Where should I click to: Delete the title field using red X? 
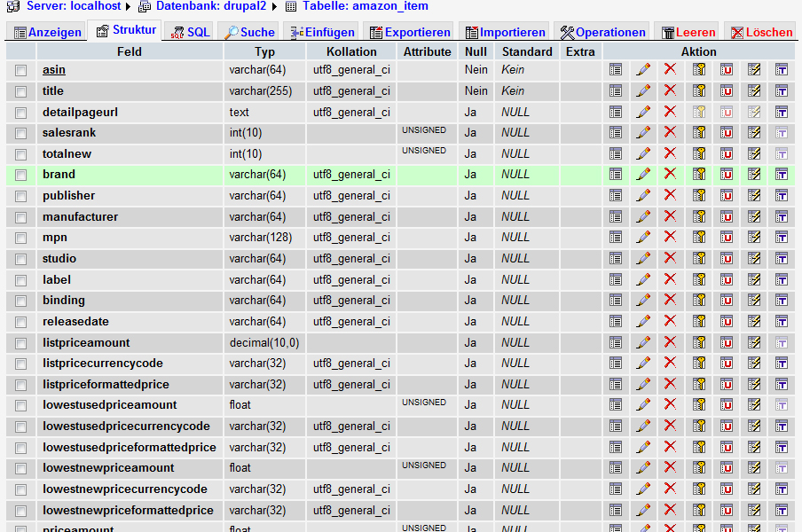pyautogui.click(x=670, y=90)
